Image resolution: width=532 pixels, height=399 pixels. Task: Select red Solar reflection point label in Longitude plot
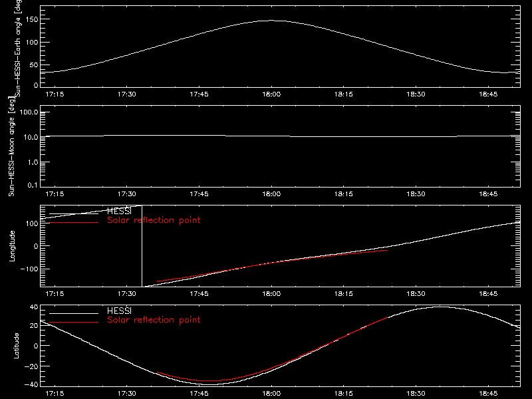154,220
